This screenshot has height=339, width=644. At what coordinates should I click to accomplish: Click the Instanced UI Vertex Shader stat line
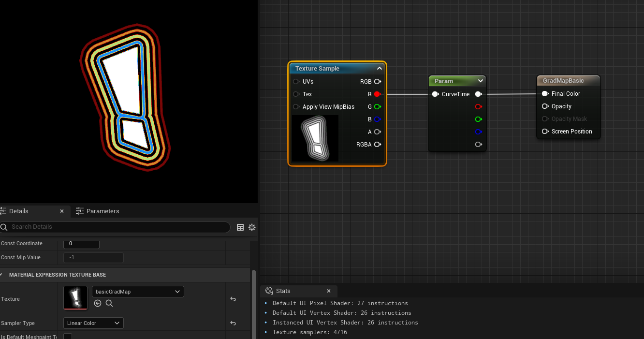pos(345,323)
